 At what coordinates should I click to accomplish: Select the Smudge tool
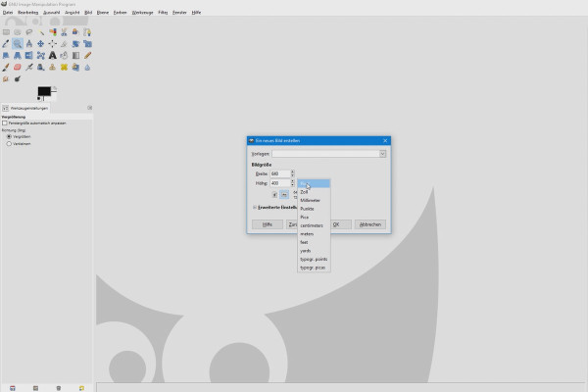6,78
